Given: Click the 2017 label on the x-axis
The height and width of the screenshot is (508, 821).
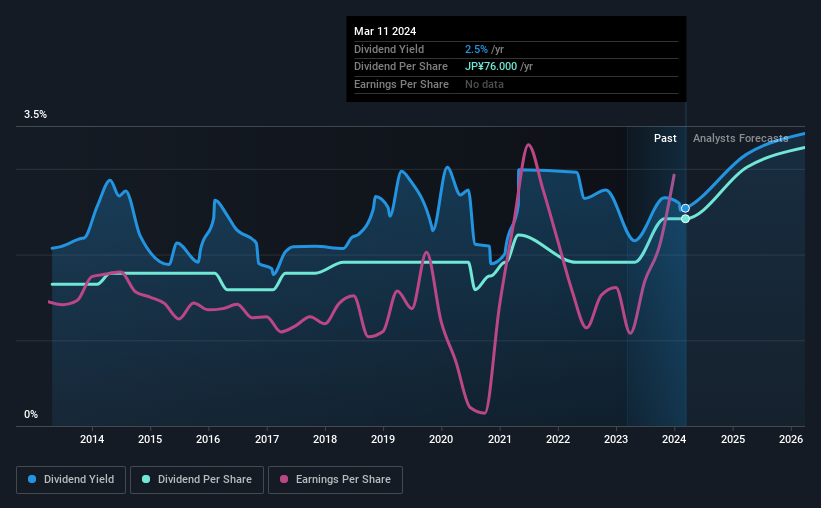Looking at the screenshot, I should 267,439.
